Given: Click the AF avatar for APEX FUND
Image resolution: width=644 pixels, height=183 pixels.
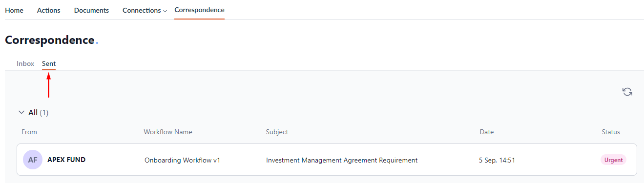Looking at the screenshot, I should (33, 160).
